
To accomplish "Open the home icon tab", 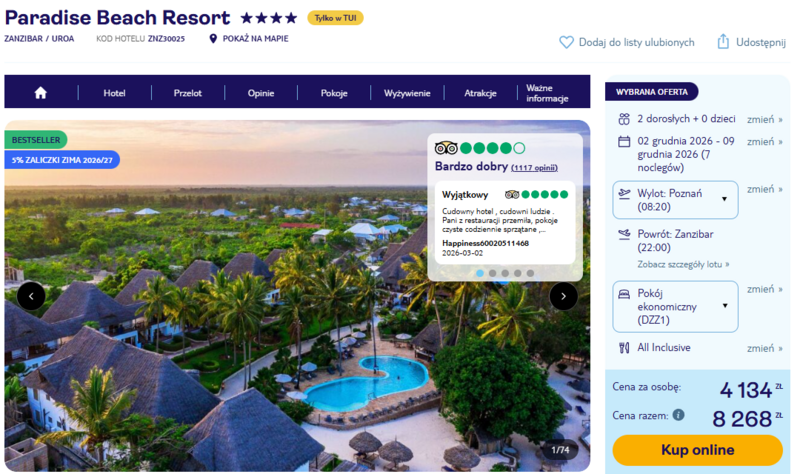I will [x=40, y=92].
